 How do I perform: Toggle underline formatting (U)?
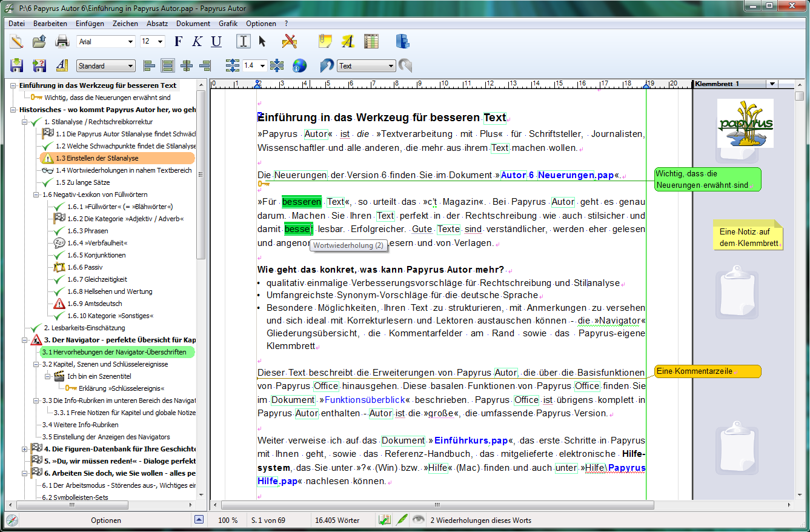pyautogui.click(x=216, y=41)
